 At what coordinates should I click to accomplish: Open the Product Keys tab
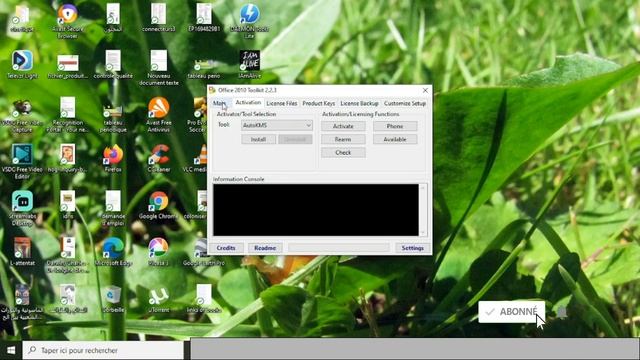click(318, 104)
